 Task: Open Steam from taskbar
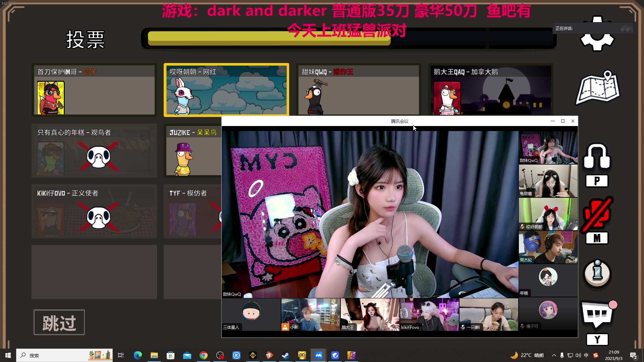pyautogui.click(x=286, y=355)
